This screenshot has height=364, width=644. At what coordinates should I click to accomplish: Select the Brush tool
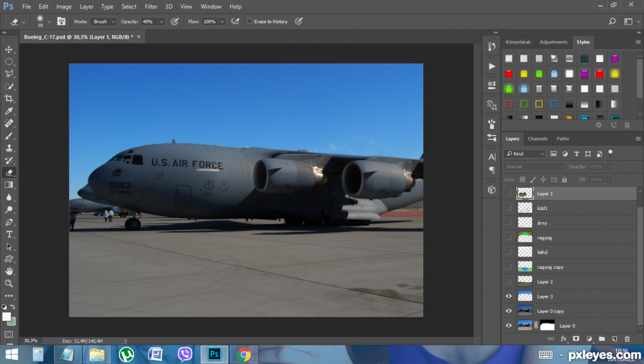[x=9, y=136]
